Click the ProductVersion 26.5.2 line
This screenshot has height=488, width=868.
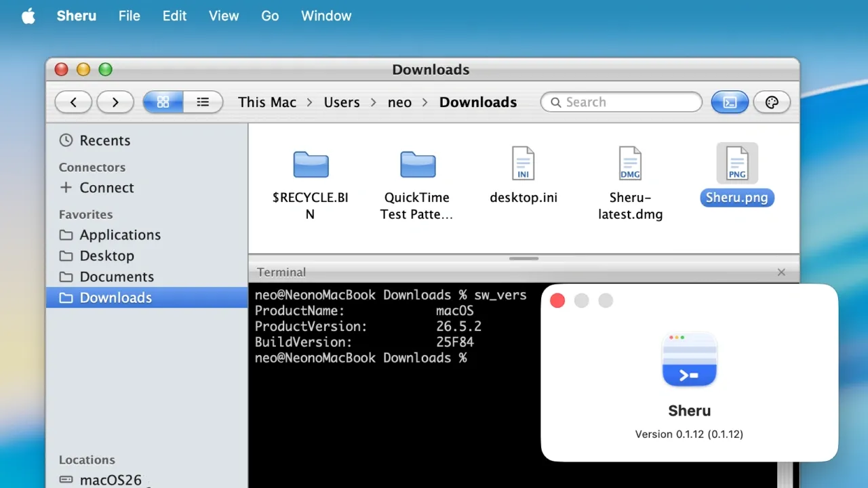[368, 327]
